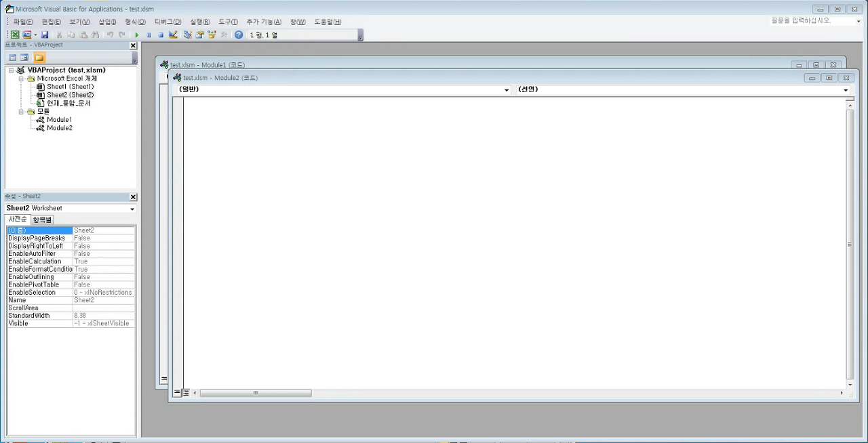Select the Visible property row

(x=71, y=324)
